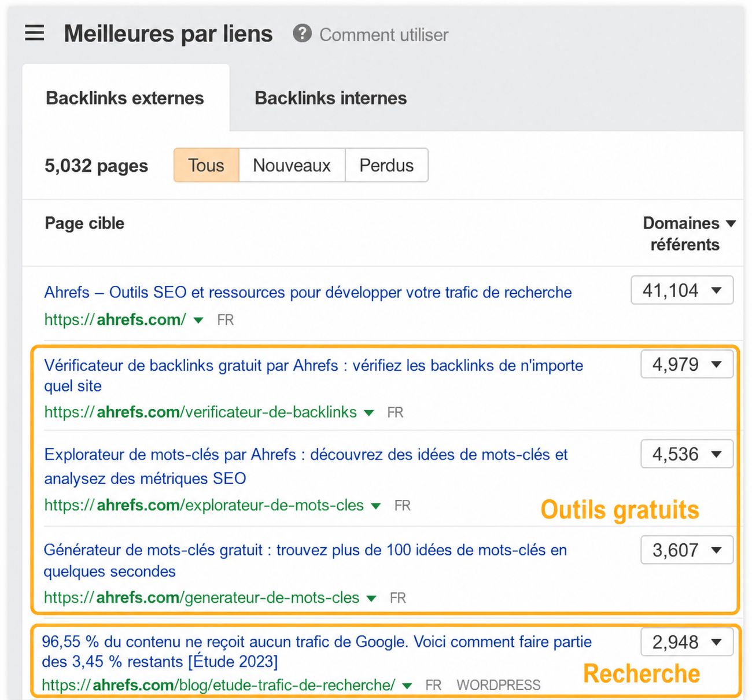Viewport: 752px width, 700px height.
Task: Open the 4,536 referring domains dropdown
Action: [687, 454]
